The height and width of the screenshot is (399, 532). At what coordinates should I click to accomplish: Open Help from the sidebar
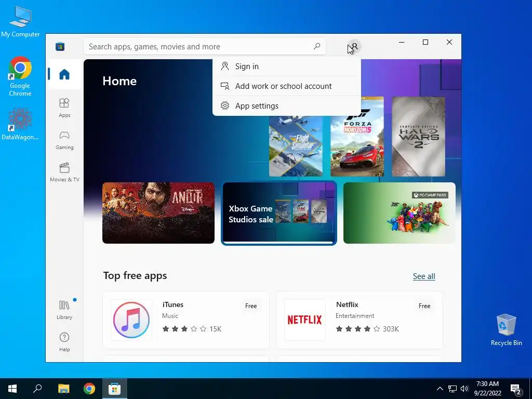pos(64,342)
